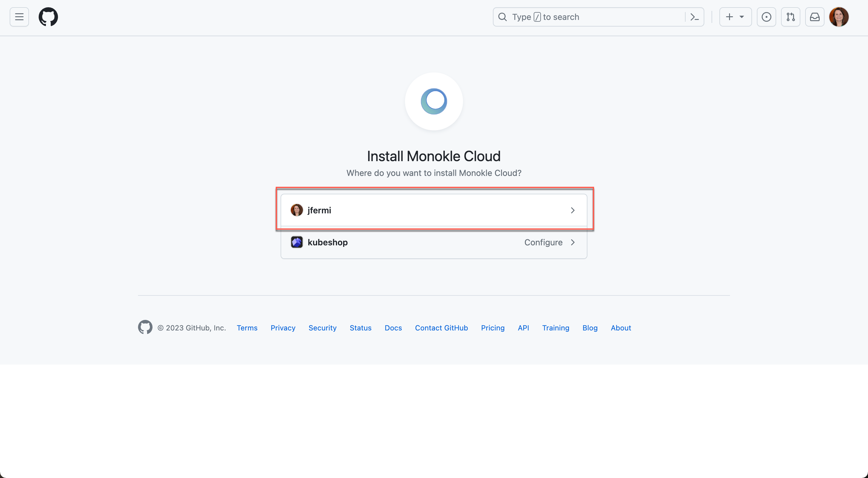Screen dimensions: 868x478
Task: Select the kubeshop organization row
Action: 434,242
